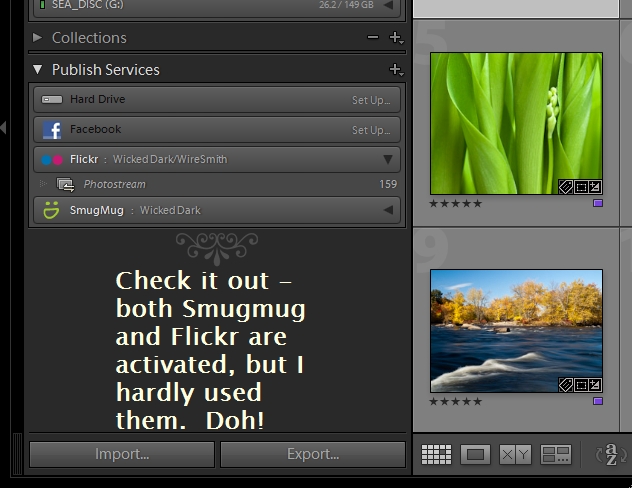The width and height of the screenshot is (632, 488).
Task: Select the Photostream collection
Action: click(114, 184)
